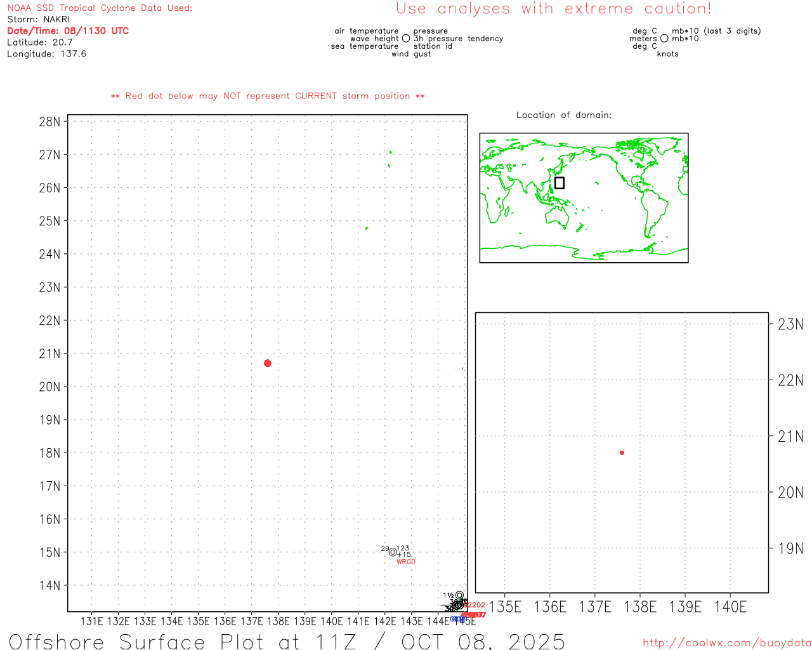Click the 134E longitude axis label
This screenshot has width=812, height=650.
click(171, 621)
